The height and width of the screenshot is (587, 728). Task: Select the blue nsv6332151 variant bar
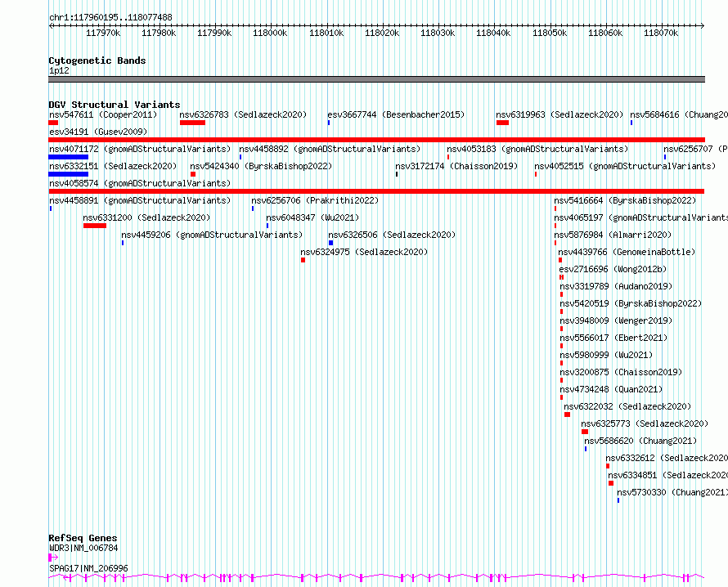coord(68,174)
